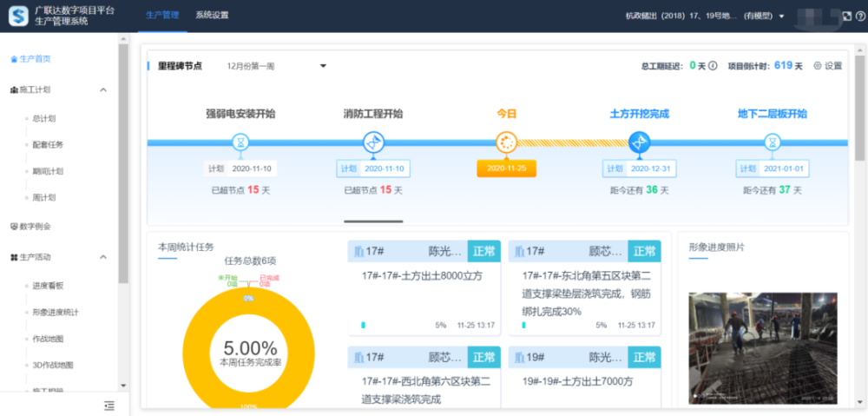Click building icon on 西北角第六区块 card
This screenshot has width=868, height=416.
point(358,358)
